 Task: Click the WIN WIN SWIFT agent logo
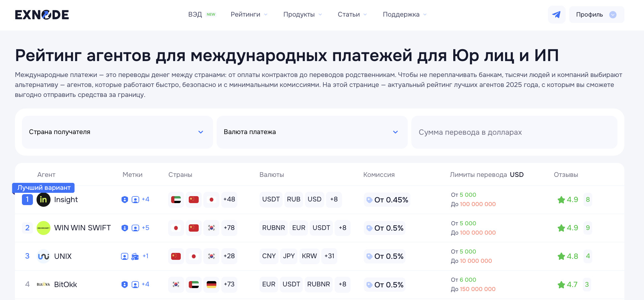tap(44, 228)
